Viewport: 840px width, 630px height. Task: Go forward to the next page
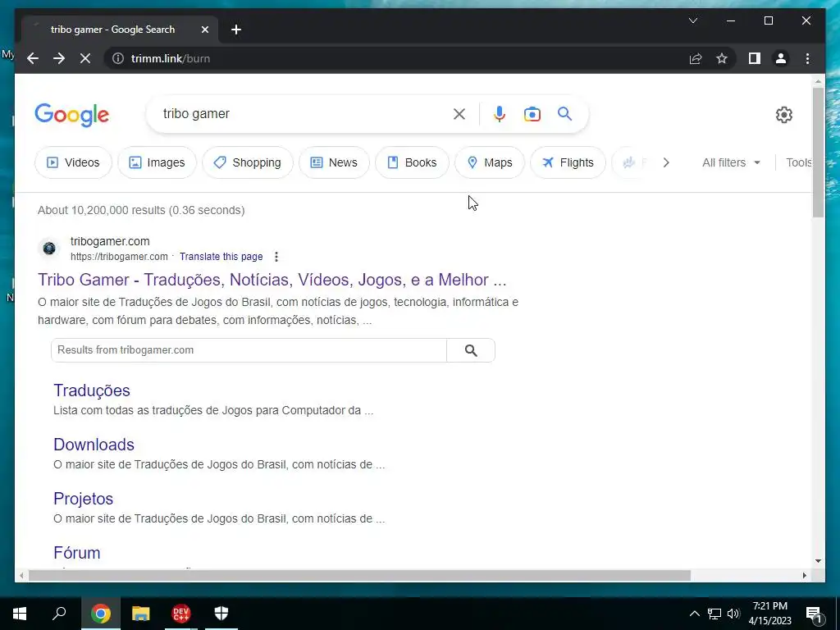[x=59, y=58]
